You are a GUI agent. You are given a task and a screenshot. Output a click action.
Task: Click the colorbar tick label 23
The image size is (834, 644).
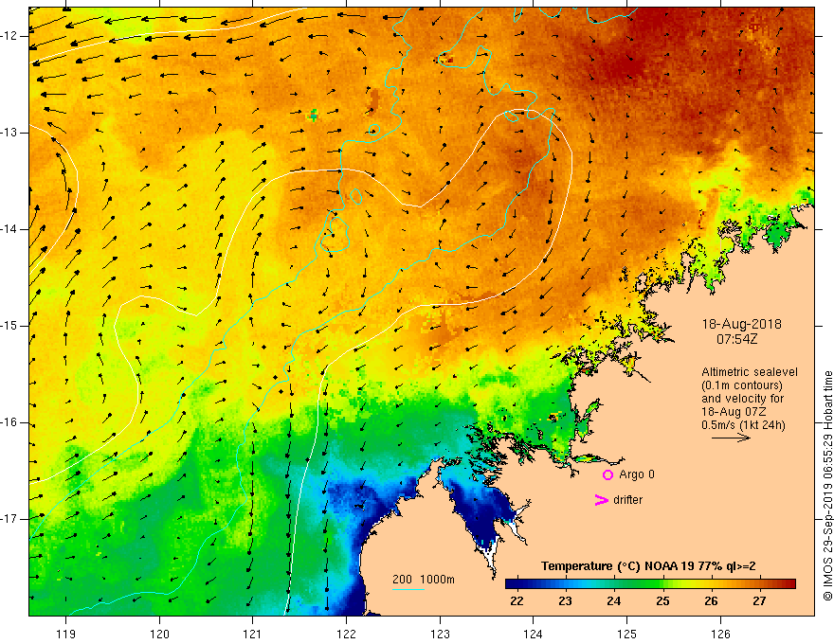tap(565, 601)
